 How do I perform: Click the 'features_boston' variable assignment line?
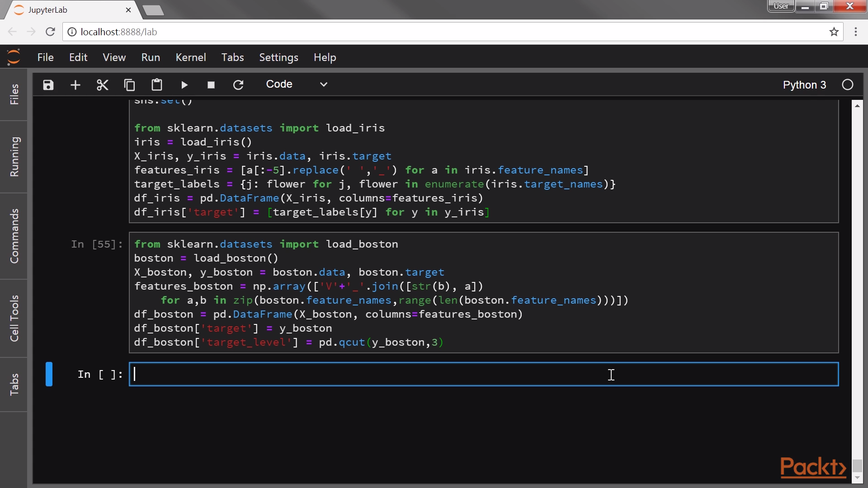[308, 286]
